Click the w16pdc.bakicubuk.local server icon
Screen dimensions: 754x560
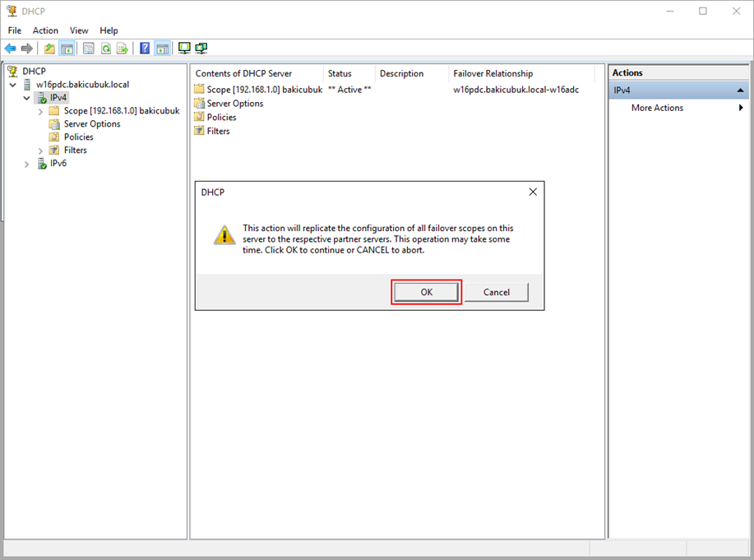(27, 85)
